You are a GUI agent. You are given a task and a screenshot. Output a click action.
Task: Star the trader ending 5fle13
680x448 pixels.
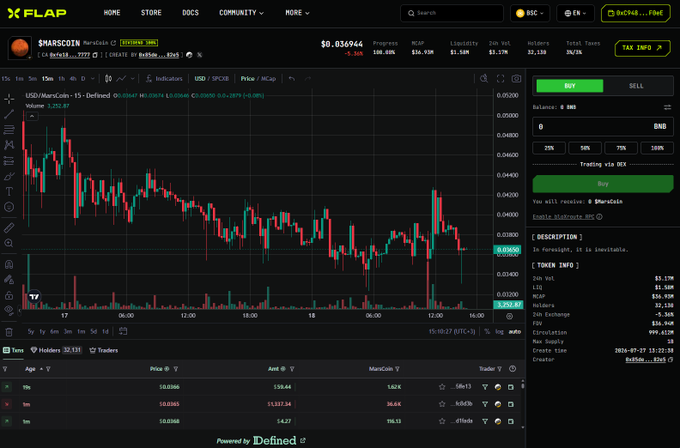point(442,387)
